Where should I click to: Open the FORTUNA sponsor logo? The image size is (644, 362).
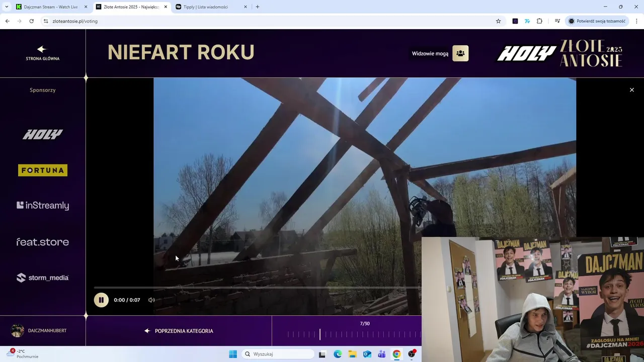[43, 170]
